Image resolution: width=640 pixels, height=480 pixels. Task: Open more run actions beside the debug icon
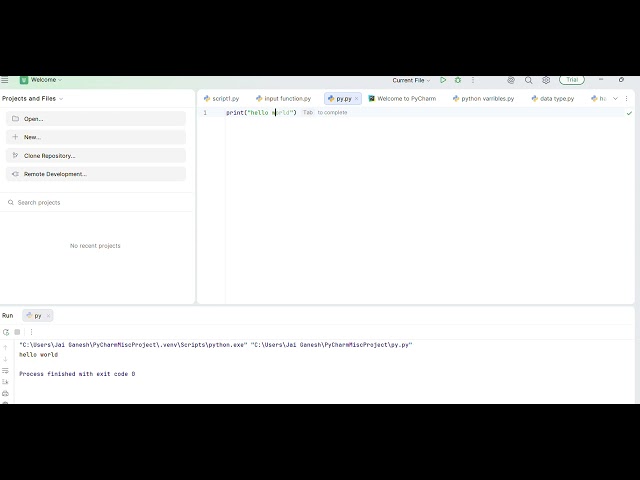(473, 80)
